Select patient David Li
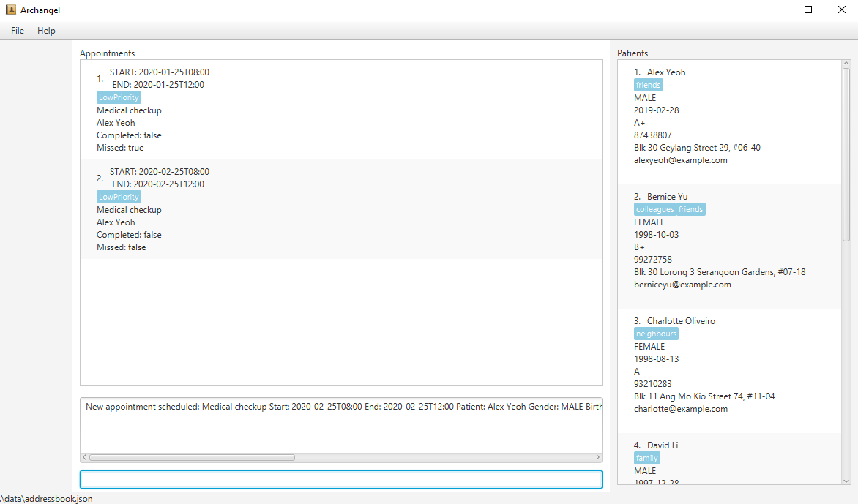The height and width of the screenshot is (504, 858). coord(729,459)
